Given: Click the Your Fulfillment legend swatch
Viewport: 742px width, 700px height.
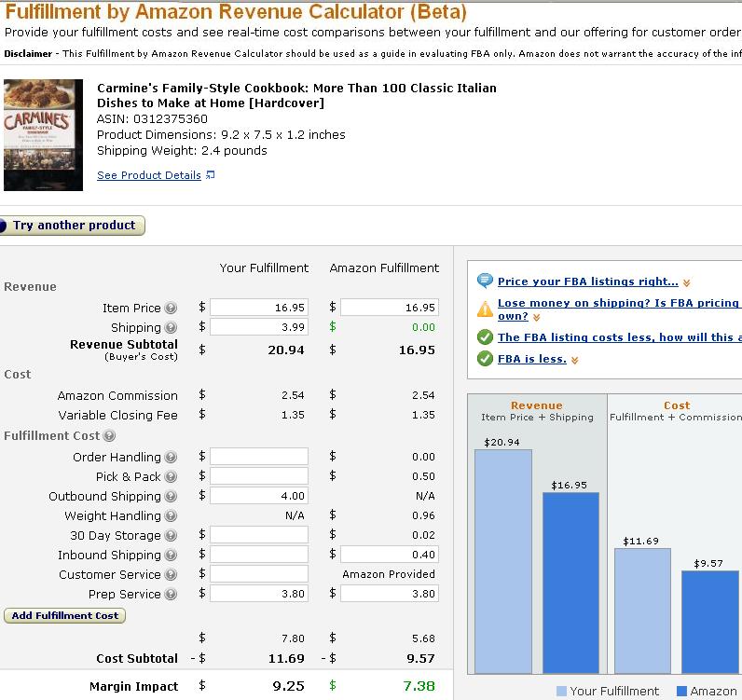Looking at the screenshot, I should (561, 691).
